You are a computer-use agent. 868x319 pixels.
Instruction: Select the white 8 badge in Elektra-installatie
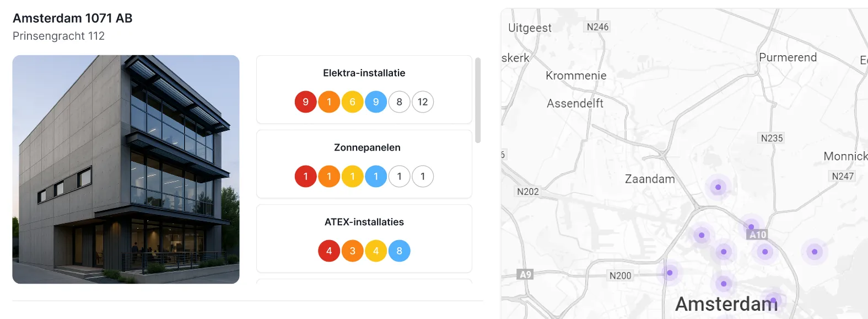[x=400, y=102]
